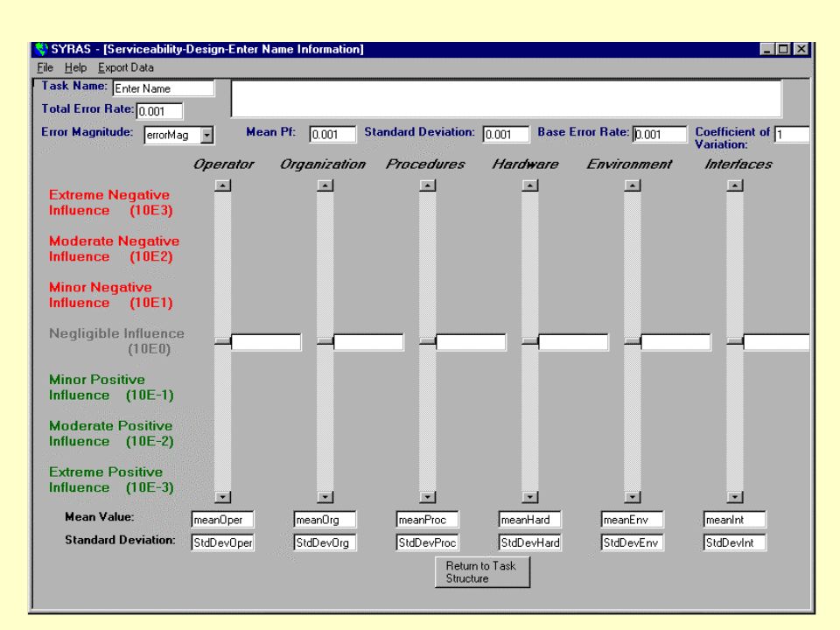
Task: Click the meanProc field
Action: pos(428,520)
